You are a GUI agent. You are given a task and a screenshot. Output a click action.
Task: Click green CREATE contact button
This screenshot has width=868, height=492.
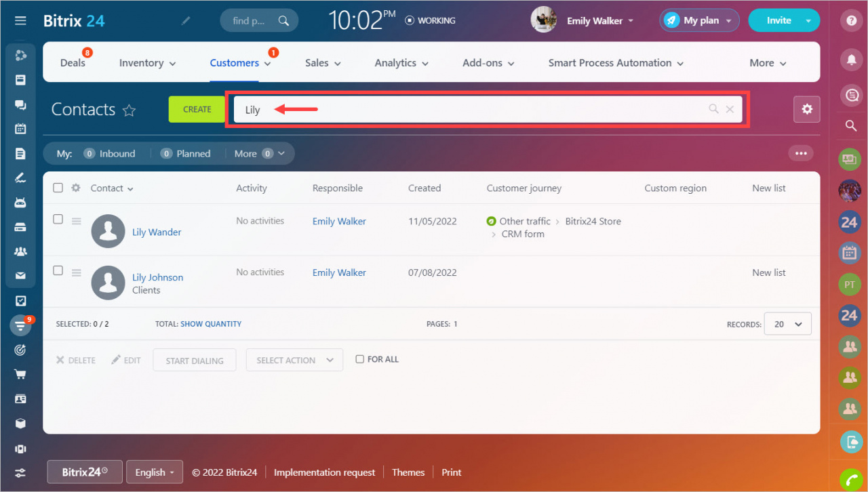[x=197, y=109]
